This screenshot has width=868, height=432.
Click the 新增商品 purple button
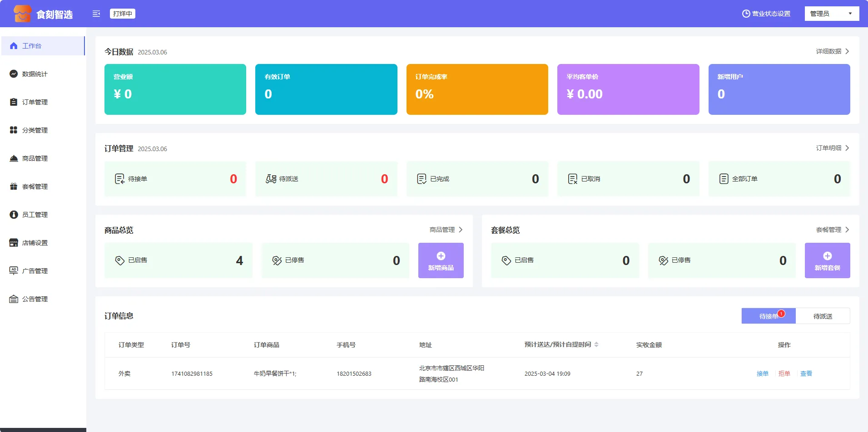pyautogui.click(x=441, y=260)
